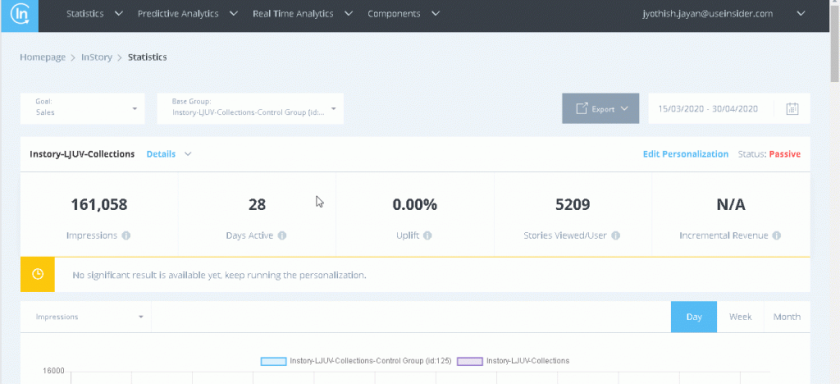Screen dimensions: 840x384
Task: Switch chart to Week view
Action: 740,317
